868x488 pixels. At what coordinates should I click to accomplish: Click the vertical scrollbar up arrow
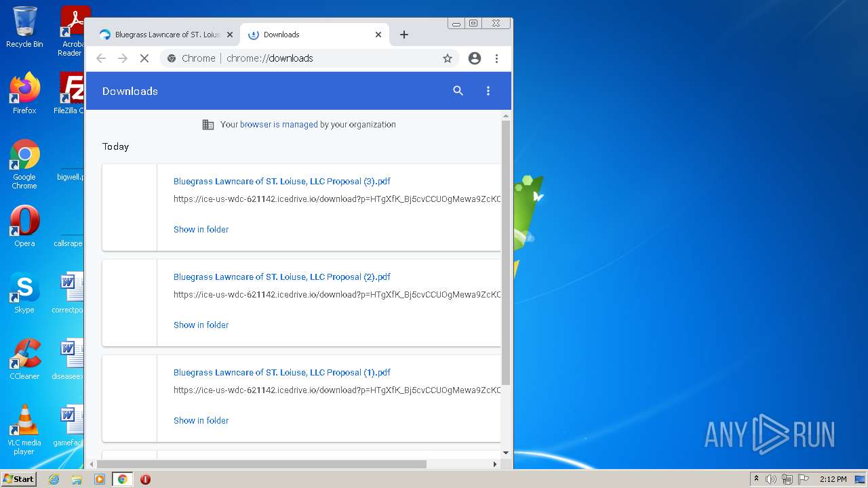[x=506, y=116]
